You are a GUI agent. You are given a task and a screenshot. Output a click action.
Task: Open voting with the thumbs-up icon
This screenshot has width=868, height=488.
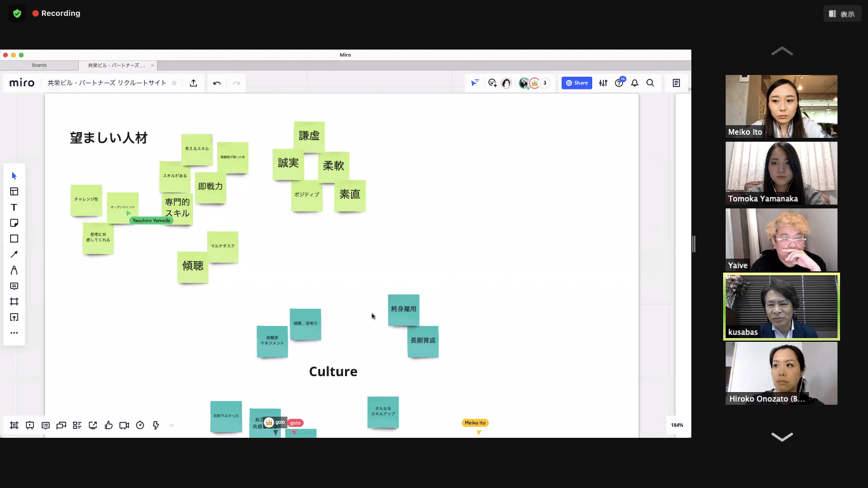pyautogui.click(x=109, y=425)
